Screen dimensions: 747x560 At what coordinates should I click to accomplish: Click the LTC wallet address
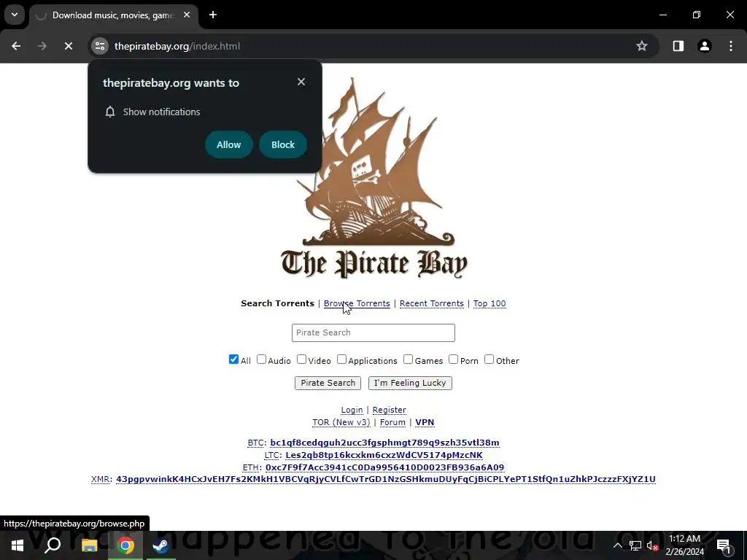click(384, 455)
